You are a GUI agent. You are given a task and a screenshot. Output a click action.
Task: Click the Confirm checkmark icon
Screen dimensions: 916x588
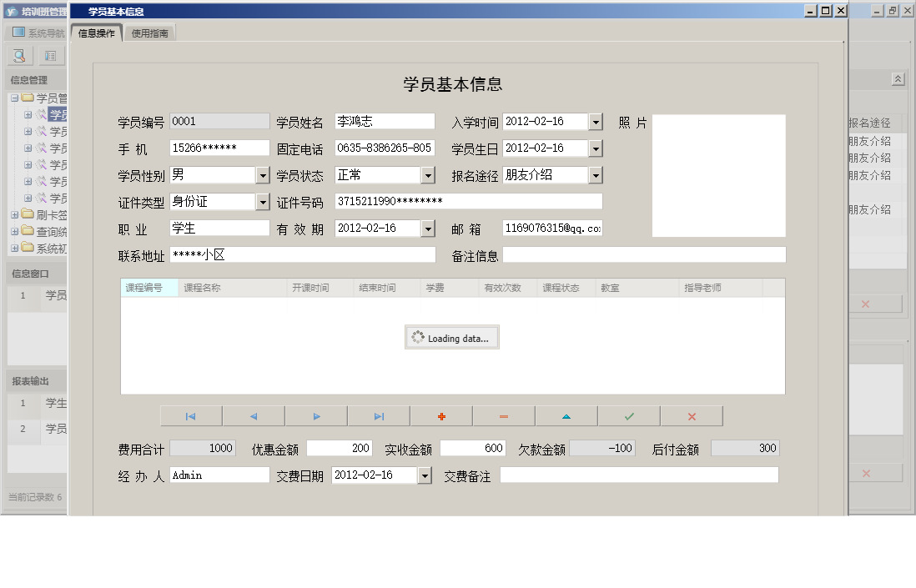628,415
